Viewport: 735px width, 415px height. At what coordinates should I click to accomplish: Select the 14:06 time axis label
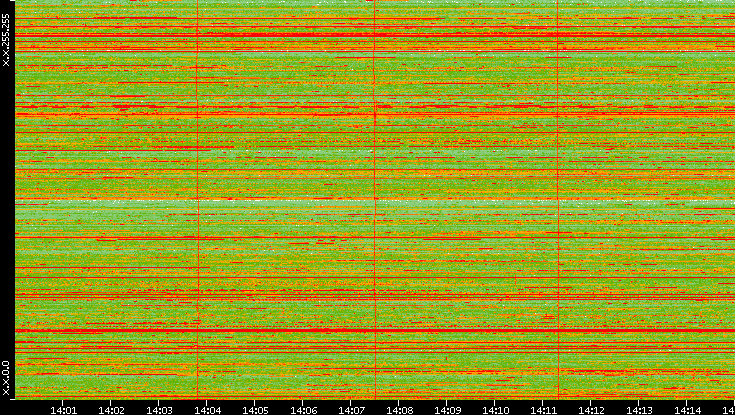pyautogui.click(x=303, y=410)
